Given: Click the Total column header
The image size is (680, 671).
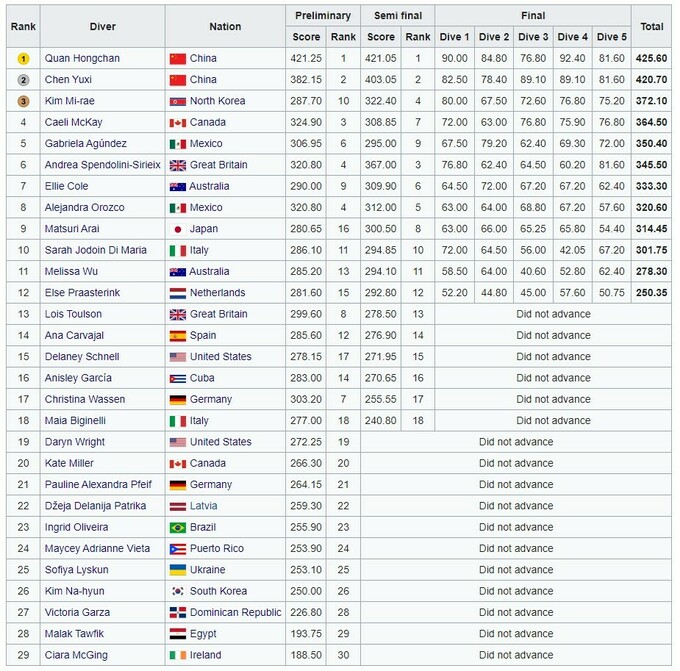Looking at the screenshot, I should 652,27.
